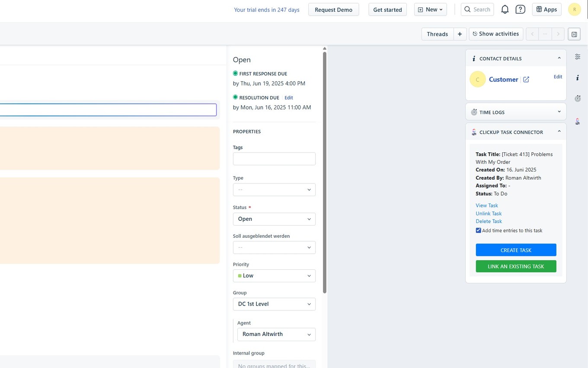Collapse the Contact Details section

click(559, 58)
